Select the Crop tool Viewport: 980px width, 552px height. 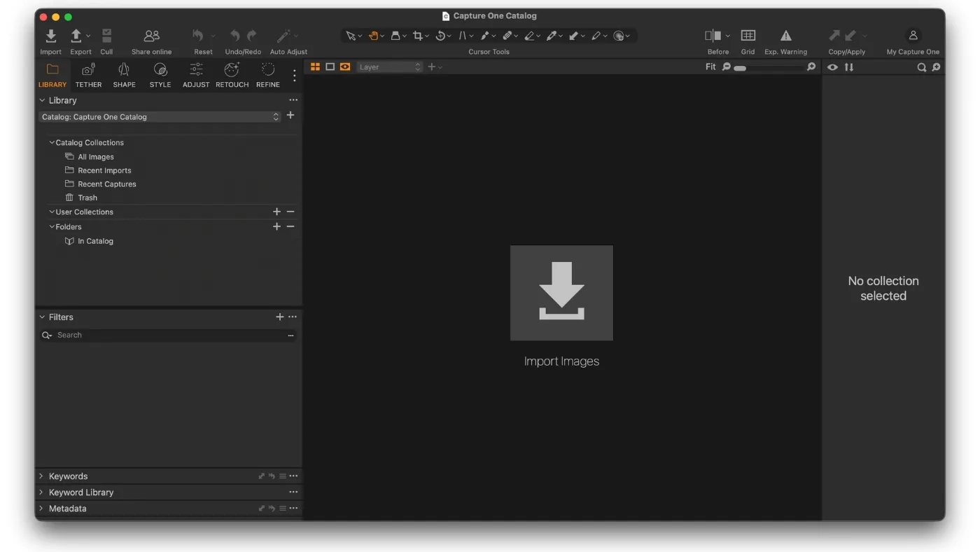click(x=419, y=35)
